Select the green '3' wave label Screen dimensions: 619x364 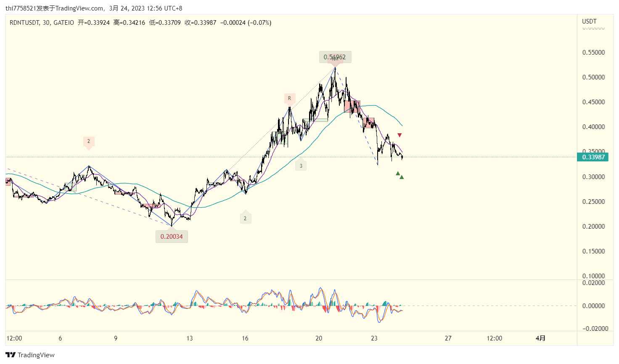(301, 165)
